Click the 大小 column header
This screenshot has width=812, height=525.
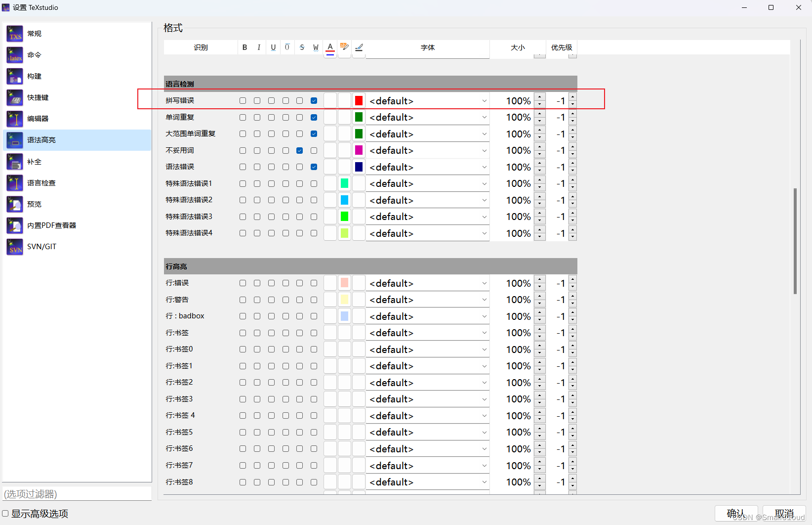(518, 47)
